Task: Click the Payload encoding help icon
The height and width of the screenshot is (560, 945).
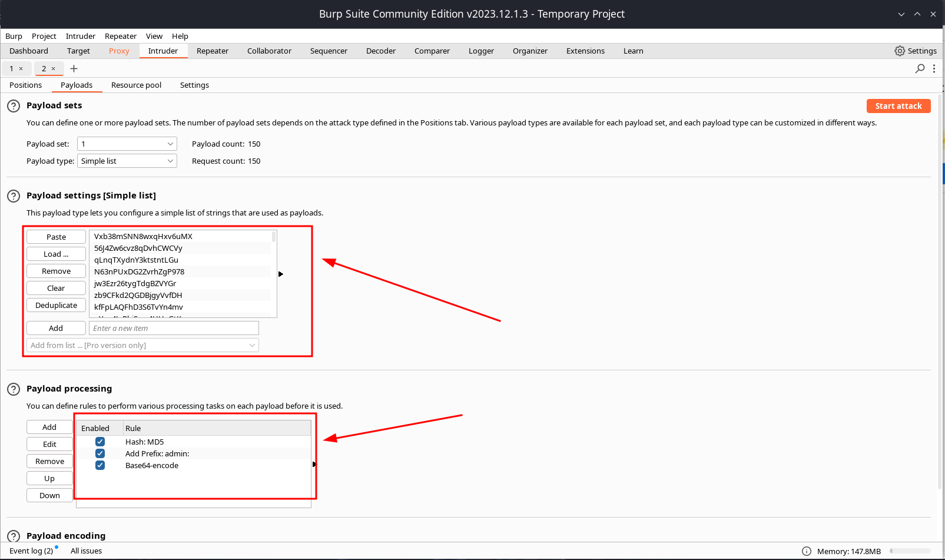Action: [13, 536]
